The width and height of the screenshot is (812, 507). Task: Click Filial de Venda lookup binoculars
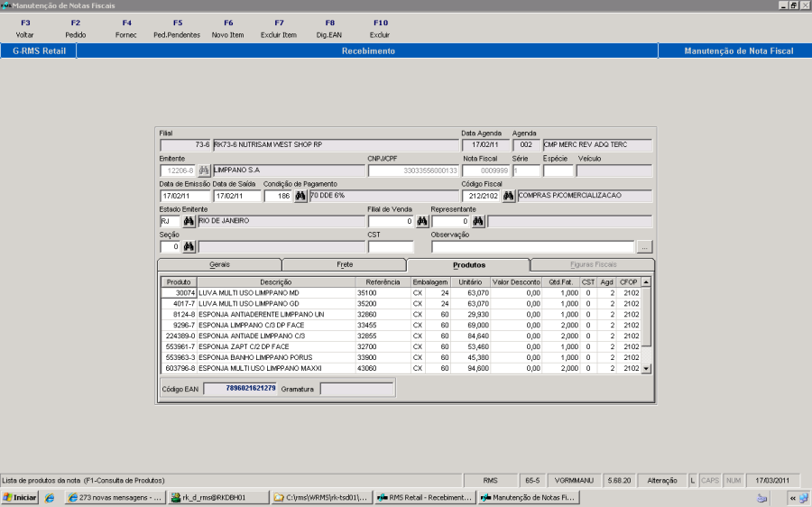click(421, 221)
